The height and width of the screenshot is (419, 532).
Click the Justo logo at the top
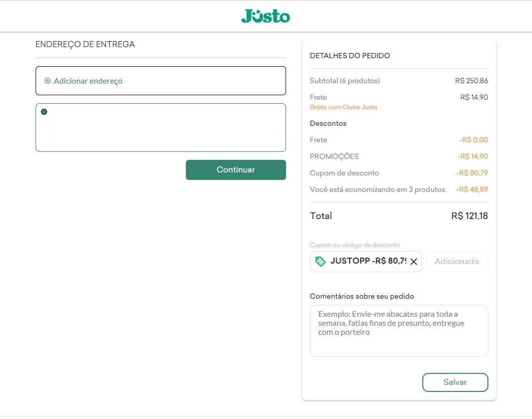(265, 16)
